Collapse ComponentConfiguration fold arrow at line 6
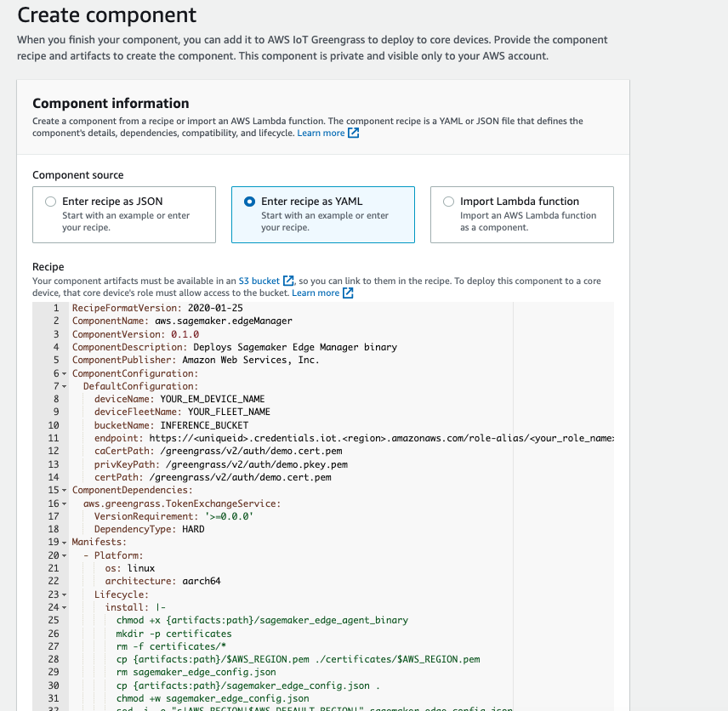 (65, 374)
